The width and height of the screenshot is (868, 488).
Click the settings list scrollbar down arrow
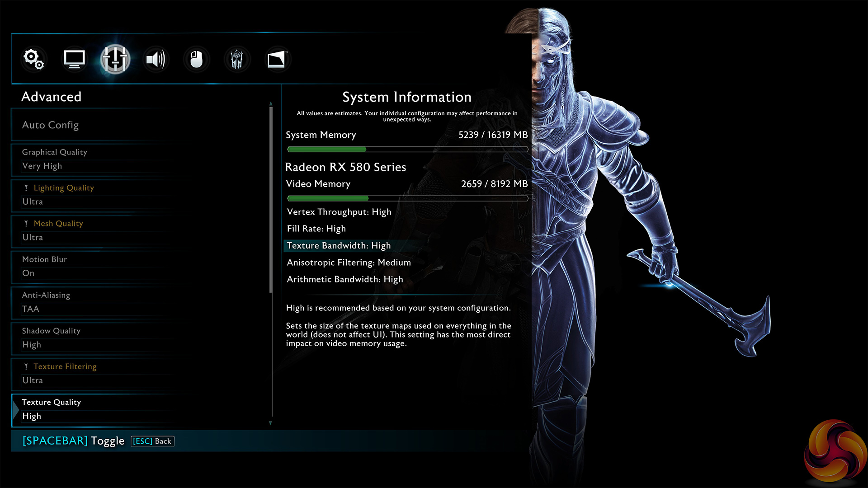pyautogui.click(x=270, y=423)
